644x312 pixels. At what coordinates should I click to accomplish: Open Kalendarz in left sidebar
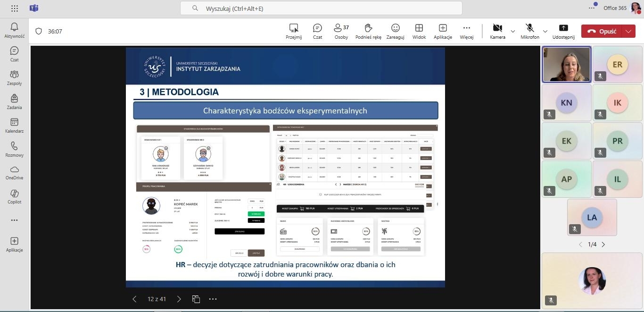[14, 126]
